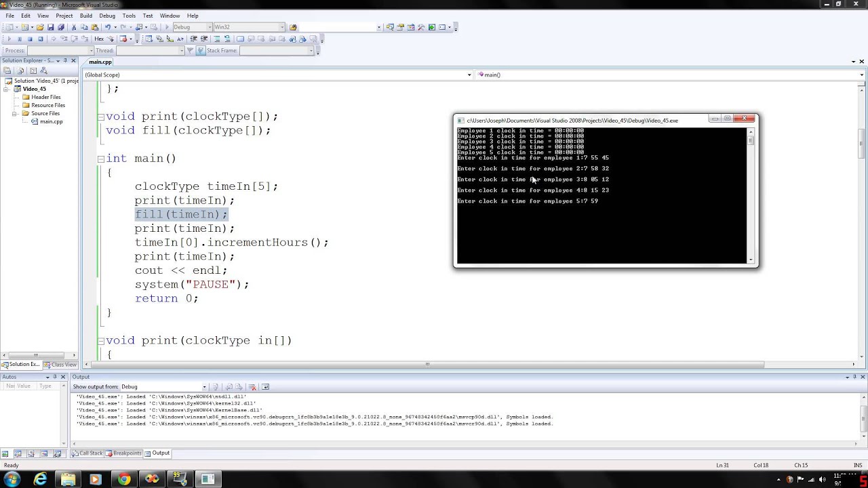
Task: Switch to the Class View tab
Action: coord(60,364)
